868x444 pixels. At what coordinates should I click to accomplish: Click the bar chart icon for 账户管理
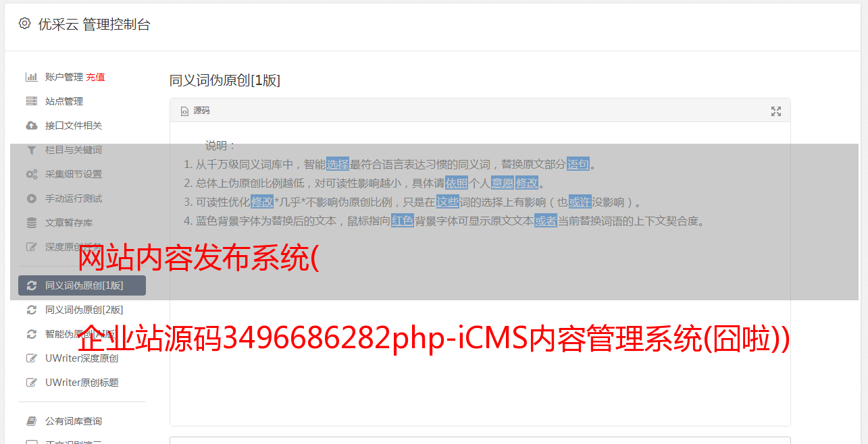click(31, 77)
